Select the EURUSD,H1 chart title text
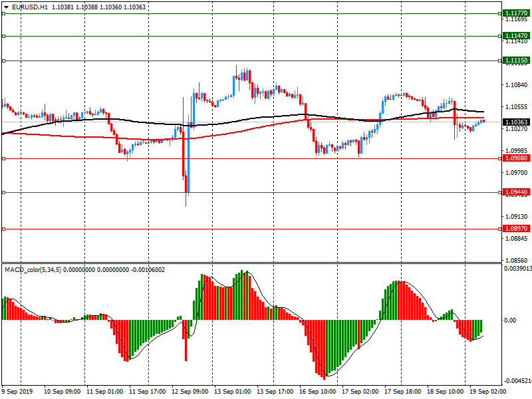 30,7
